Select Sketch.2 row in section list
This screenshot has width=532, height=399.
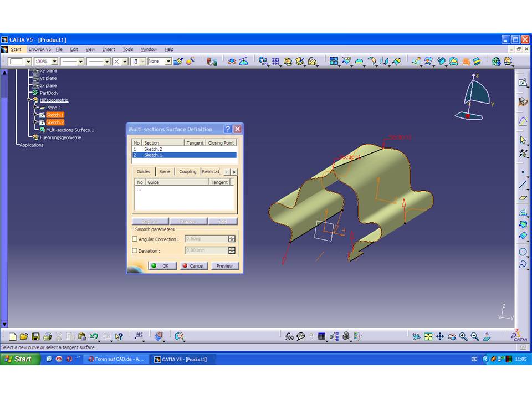tap(184, 149)
